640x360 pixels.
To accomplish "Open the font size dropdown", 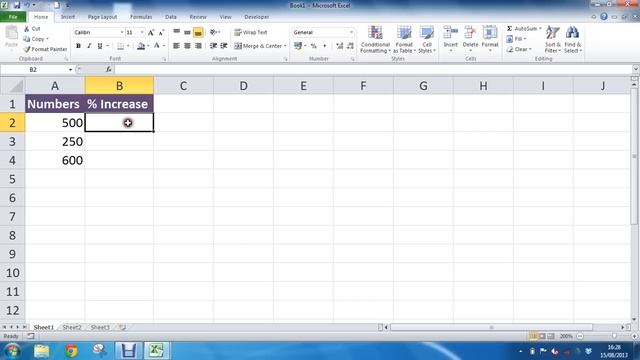I will click(x=142, y=32).
